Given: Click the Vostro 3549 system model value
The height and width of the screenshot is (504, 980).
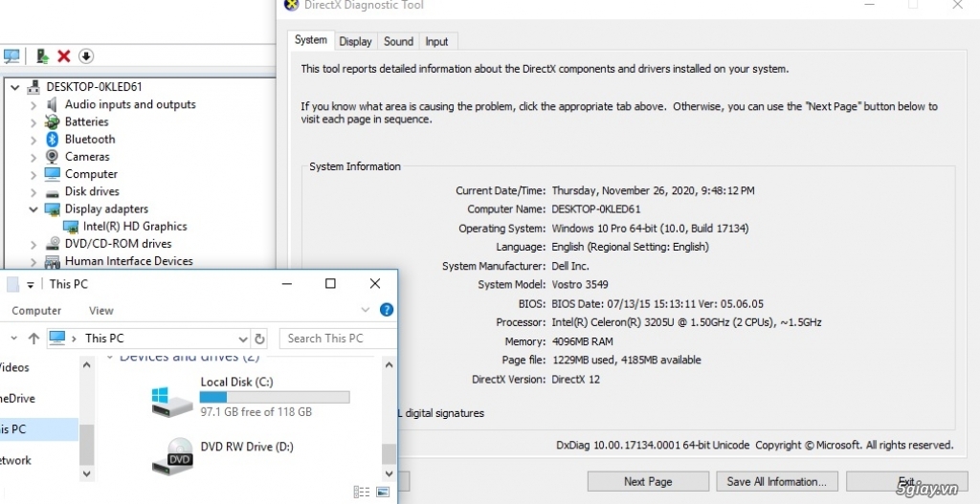Looking at the screenshot, I should click(x=580, y=285).
